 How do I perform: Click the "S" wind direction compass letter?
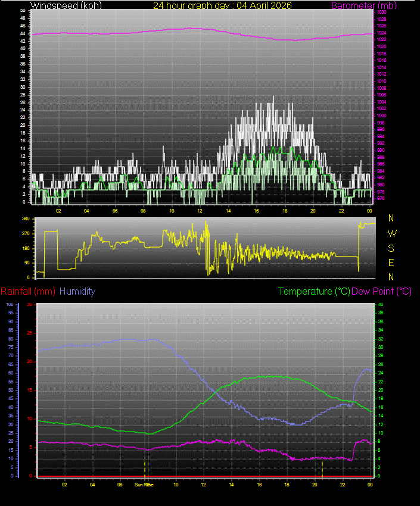(x=391, y=248)
